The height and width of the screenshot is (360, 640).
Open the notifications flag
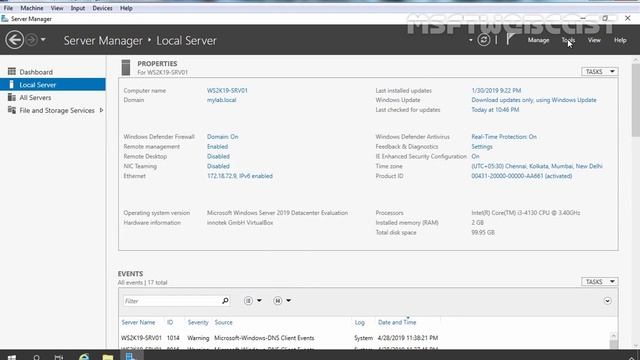click(x=510, y=40)
